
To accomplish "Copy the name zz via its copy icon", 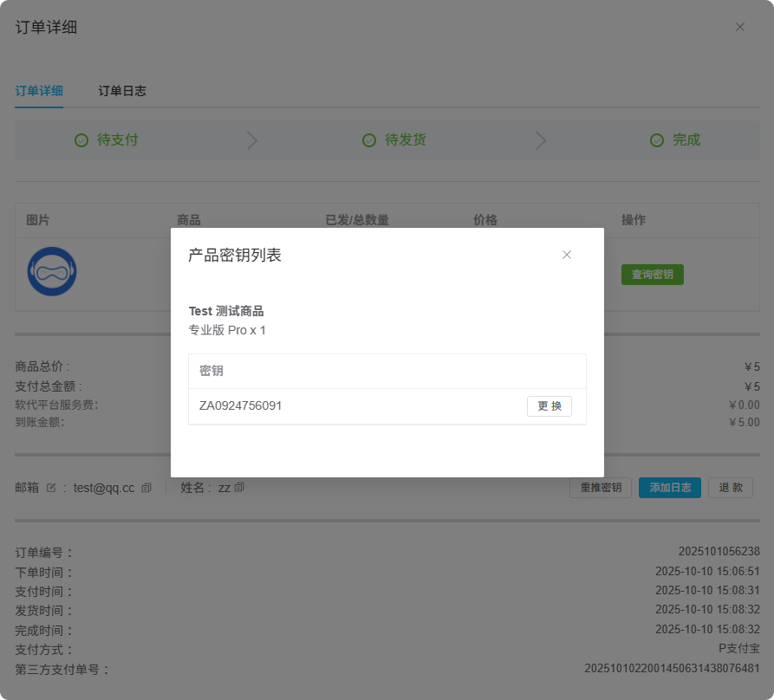I will click(239, 487).
